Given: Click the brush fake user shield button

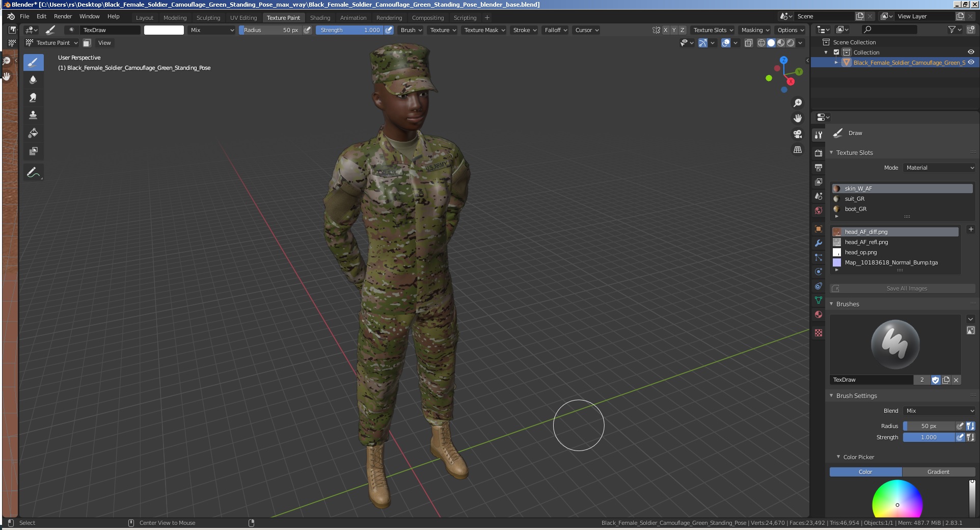Looking at the screenshot, I should [935, 380].
